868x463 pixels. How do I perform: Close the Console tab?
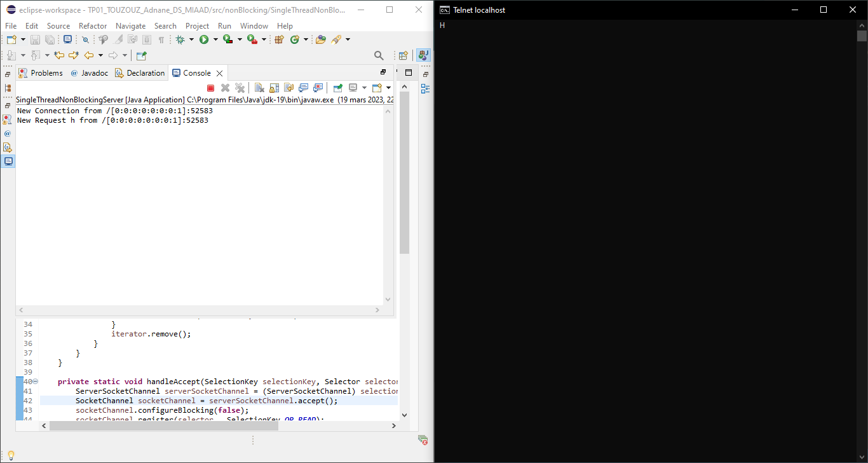click(220, 74)
